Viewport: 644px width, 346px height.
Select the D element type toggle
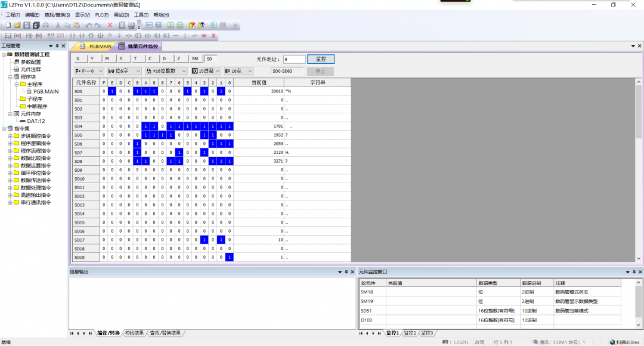[165, 59]
